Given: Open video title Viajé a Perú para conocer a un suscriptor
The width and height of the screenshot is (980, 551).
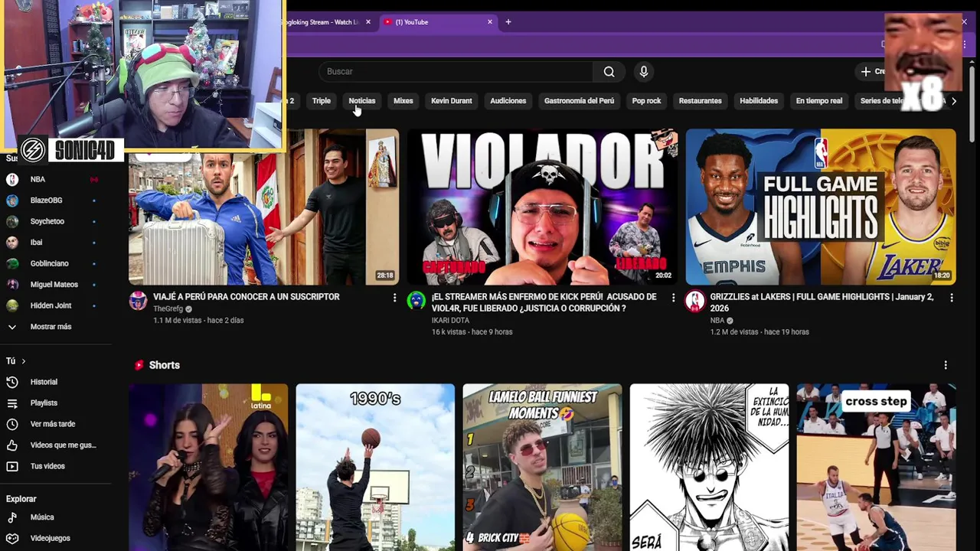Looking at the screenshot, I should point(247,297).
